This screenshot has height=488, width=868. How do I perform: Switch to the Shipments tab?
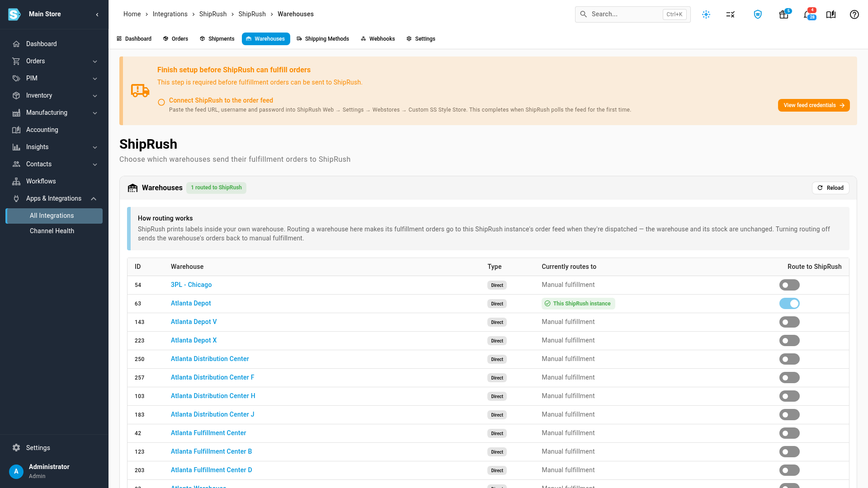[217, 39]
